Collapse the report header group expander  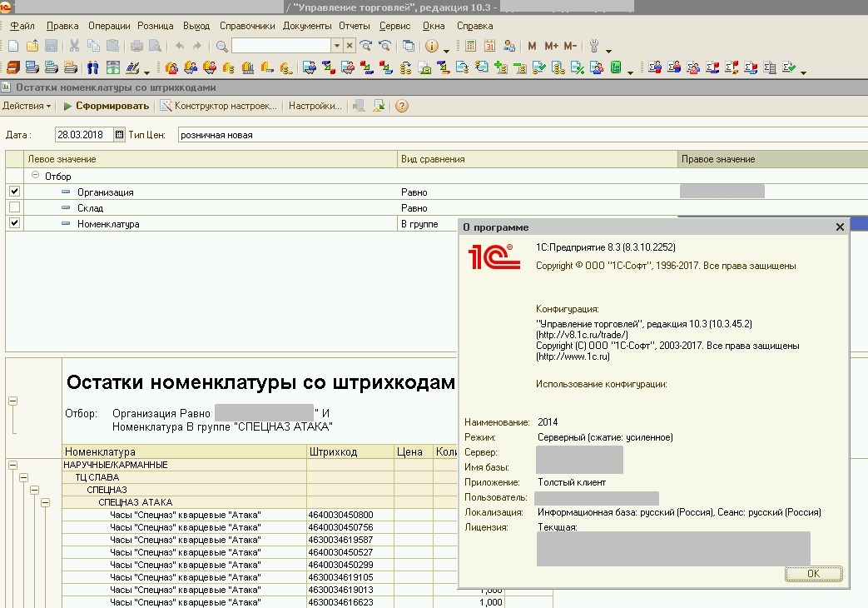pos(12,401)
